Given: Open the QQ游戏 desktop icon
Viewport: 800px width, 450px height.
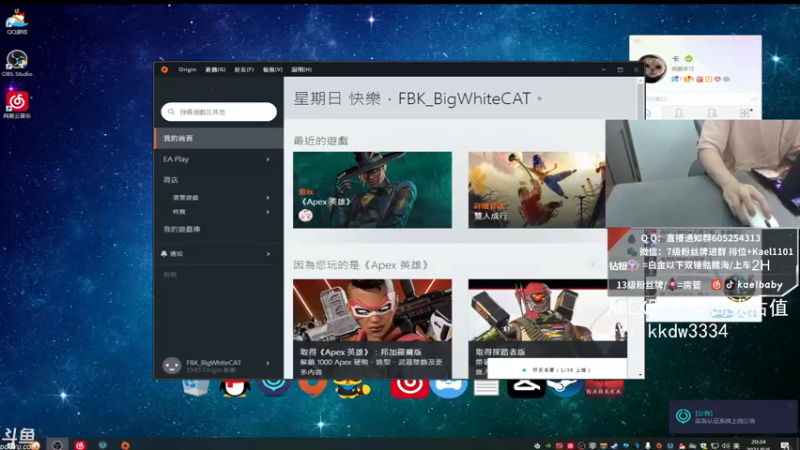Looking at the screenshot, I should click(x=17, y=21).
